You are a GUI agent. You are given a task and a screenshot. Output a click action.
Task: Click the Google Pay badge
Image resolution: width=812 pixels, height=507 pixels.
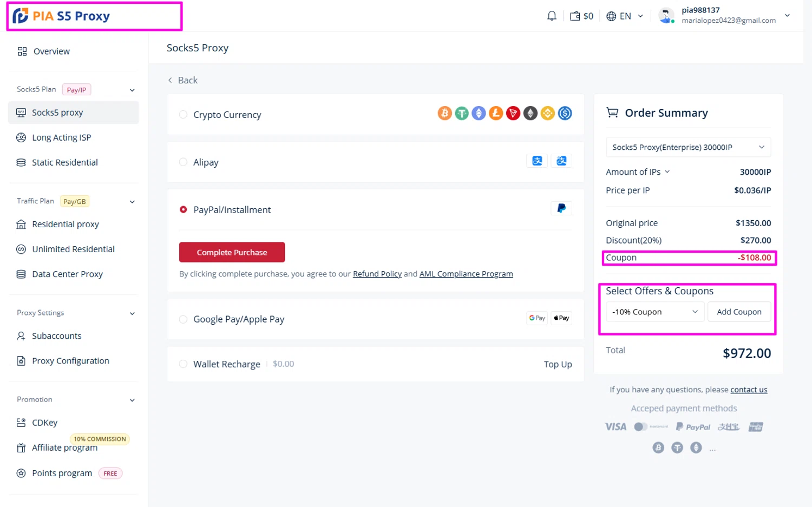coord(537,318)
